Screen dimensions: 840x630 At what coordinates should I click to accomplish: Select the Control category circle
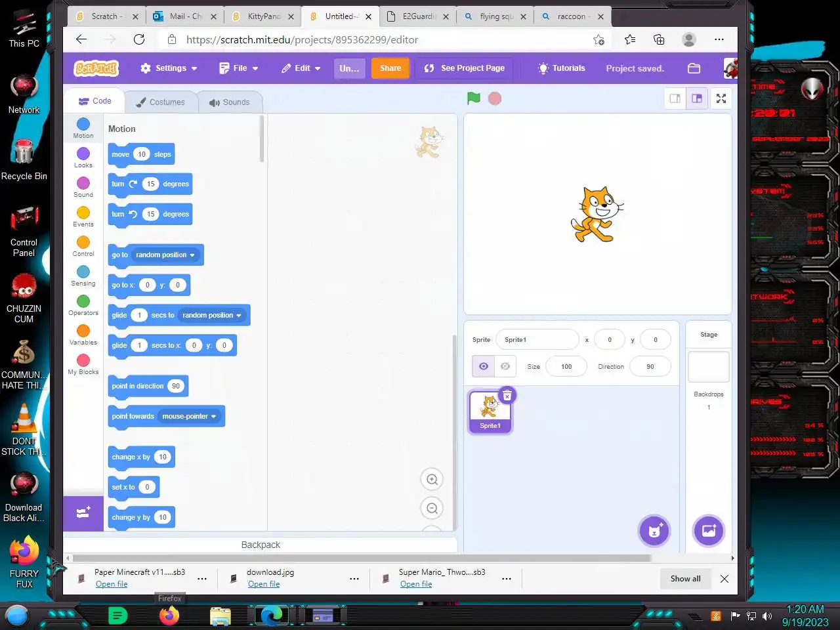click(x=83, y=242)
